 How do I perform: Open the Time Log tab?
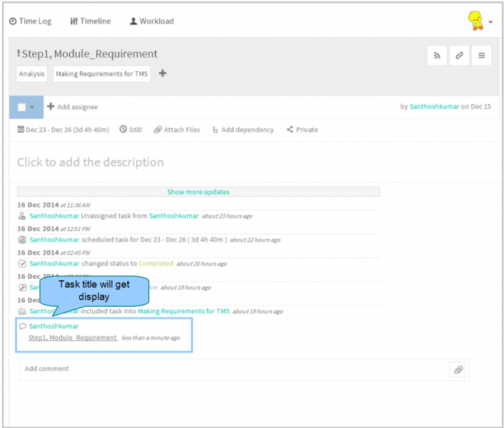30,21
